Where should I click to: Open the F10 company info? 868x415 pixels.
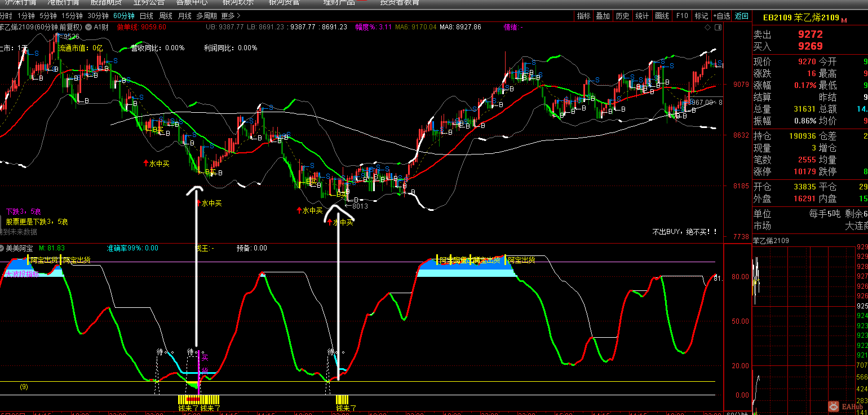(682, 16)
